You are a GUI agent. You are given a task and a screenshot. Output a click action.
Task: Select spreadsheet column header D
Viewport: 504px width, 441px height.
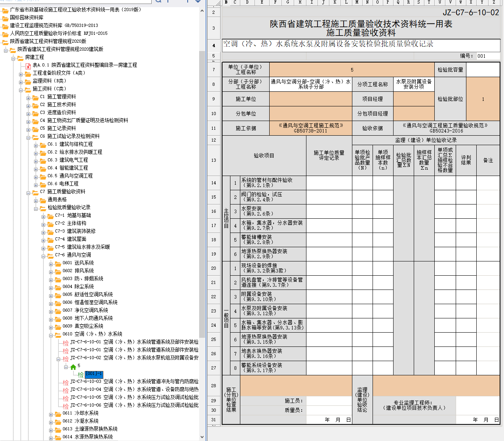tap(247, 2)
